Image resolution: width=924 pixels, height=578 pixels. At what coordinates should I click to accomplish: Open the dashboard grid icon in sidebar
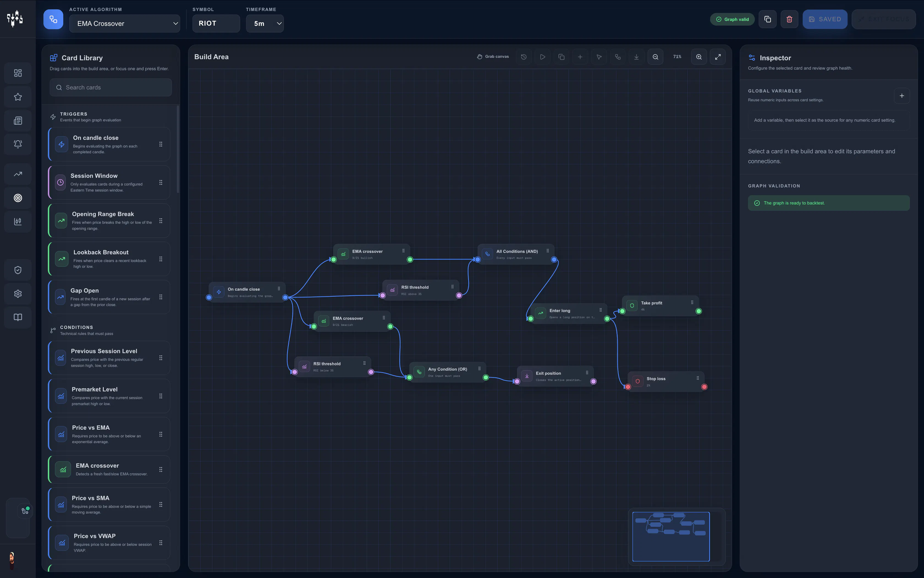click(x=18, y=73)
